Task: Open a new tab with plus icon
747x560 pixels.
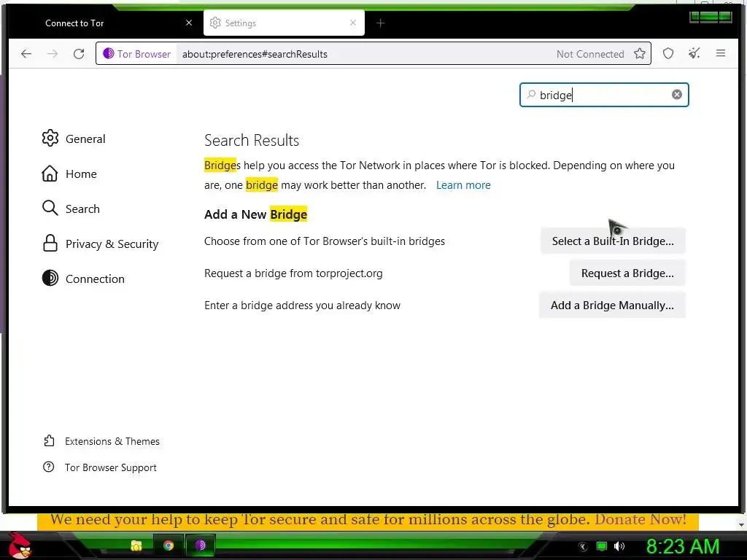Action: (380, 23)
